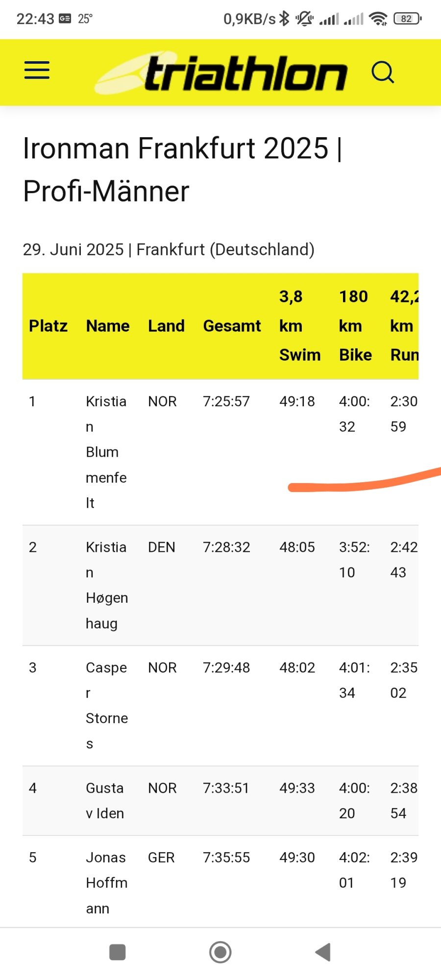Tap Casper Stornes in third place
The height and width of the screenshot is (980, 441).
click(107, 706)
